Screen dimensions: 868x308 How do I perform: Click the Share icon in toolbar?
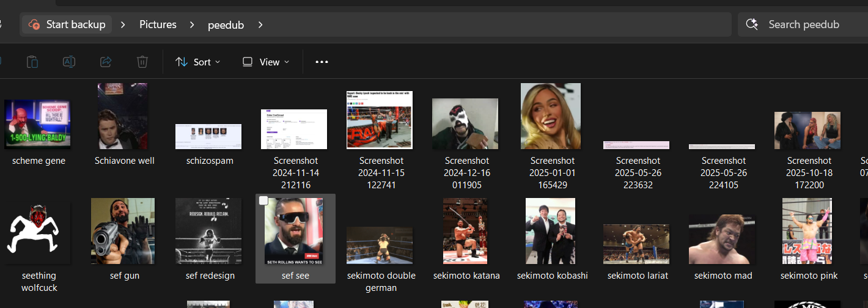[x=106, y=62]
